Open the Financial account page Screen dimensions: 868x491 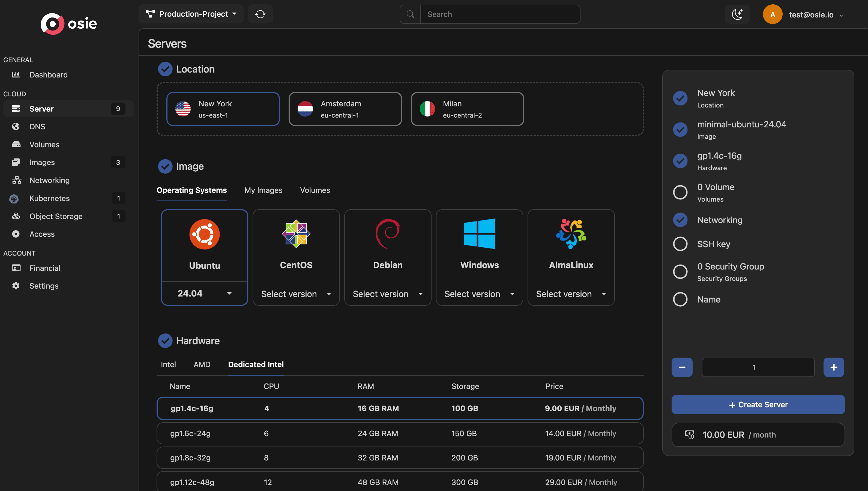44,268
